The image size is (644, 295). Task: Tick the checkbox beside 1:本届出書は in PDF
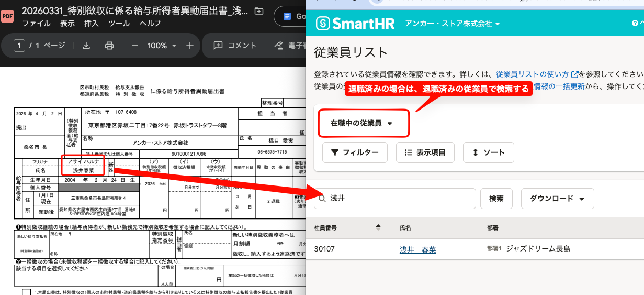pos(26,292)
